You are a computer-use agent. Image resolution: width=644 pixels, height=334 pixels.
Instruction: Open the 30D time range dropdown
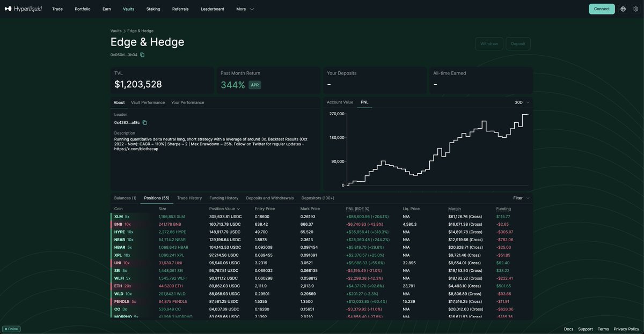coord(522,102)
